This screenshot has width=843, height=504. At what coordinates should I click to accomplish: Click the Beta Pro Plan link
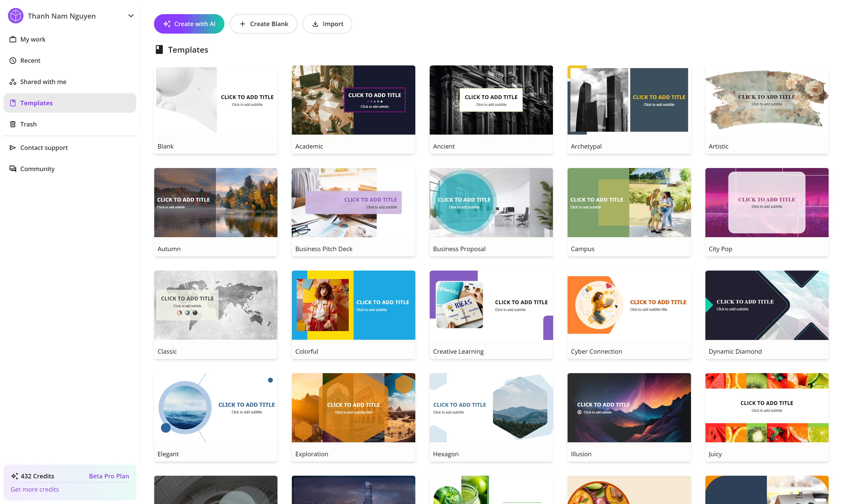pyautogui.click(x=109, y=476)
